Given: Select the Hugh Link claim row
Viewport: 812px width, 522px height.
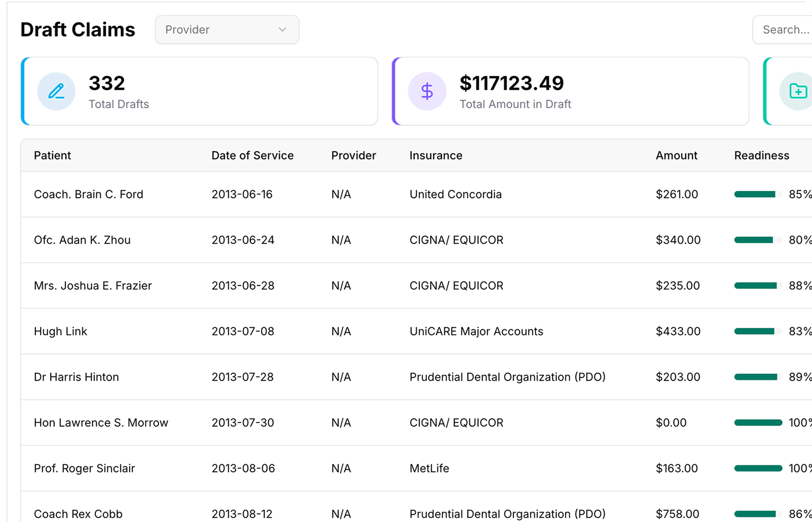Looking at the screenshot, I should coord(61,331).
